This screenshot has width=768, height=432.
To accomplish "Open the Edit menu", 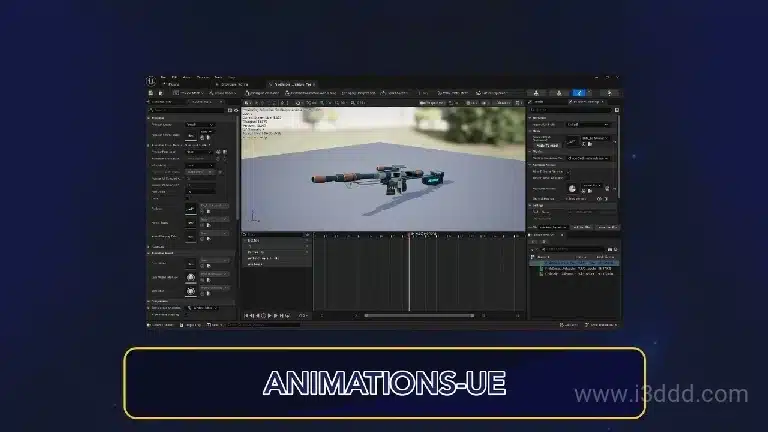I will point(174,77).
